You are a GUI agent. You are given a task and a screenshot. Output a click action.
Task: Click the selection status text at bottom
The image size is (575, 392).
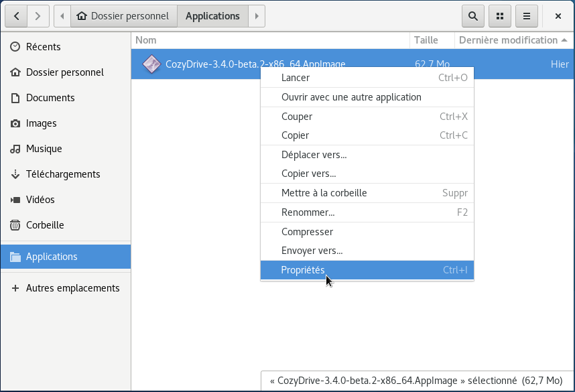coord(416,381)
